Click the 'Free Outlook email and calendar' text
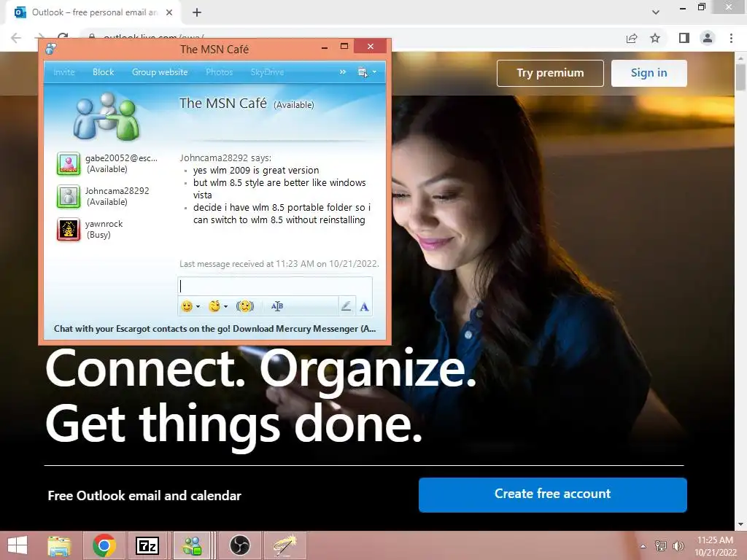The width and height of the screenshot is (747, 560). (x=144, y=496)
